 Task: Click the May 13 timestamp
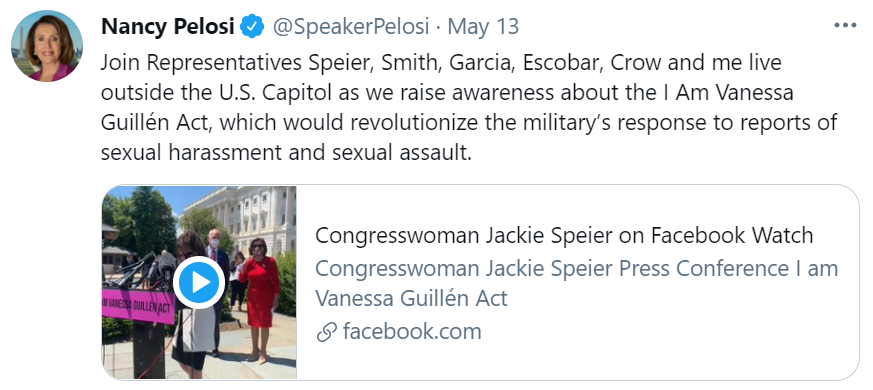point(483,26)
